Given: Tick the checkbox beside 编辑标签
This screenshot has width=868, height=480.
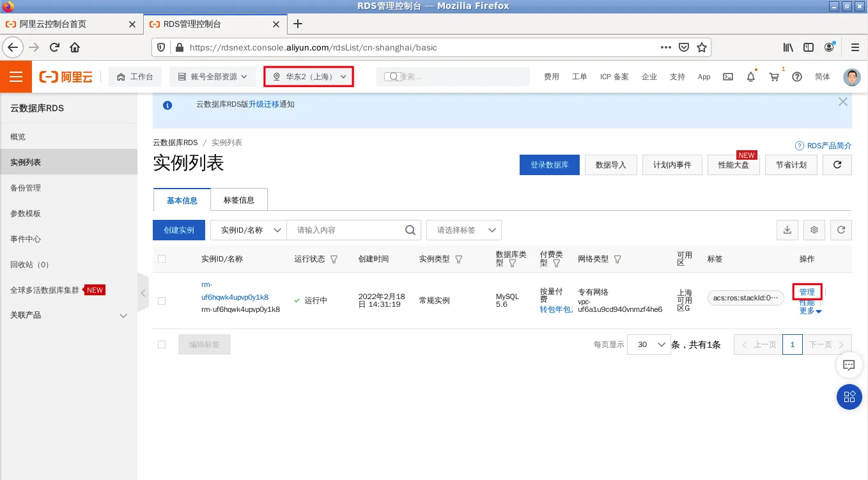Looking at the screenshot, I should click(x=162, y=345).
